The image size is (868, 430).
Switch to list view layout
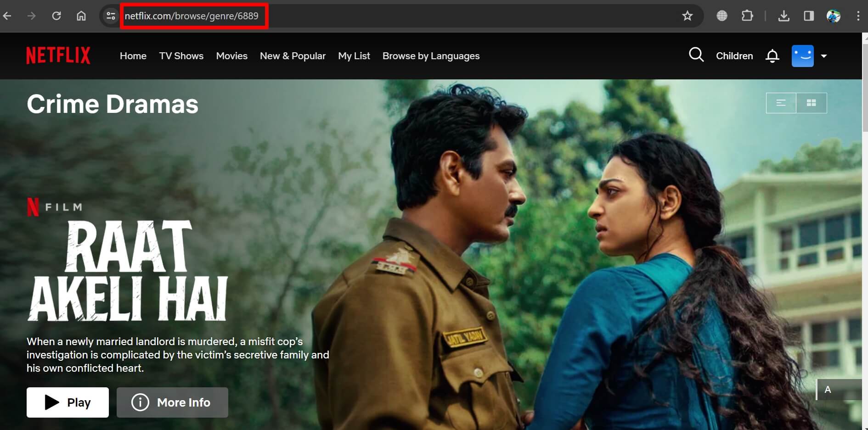[781, 103]
